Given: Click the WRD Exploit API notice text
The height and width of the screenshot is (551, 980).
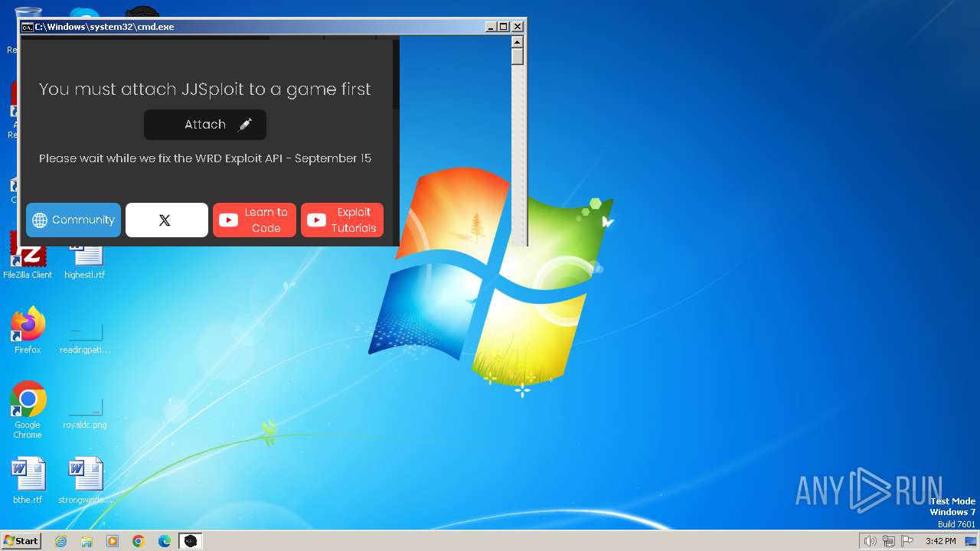Looking at the screenshot, I should point(205,158).
